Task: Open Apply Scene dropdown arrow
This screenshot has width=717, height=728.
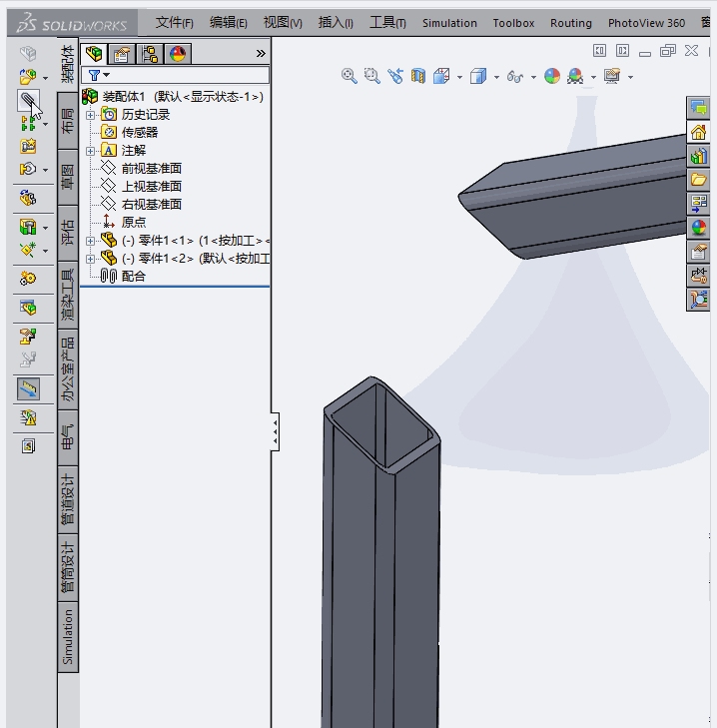Action: pyautogui.click(x=593, y=77)
